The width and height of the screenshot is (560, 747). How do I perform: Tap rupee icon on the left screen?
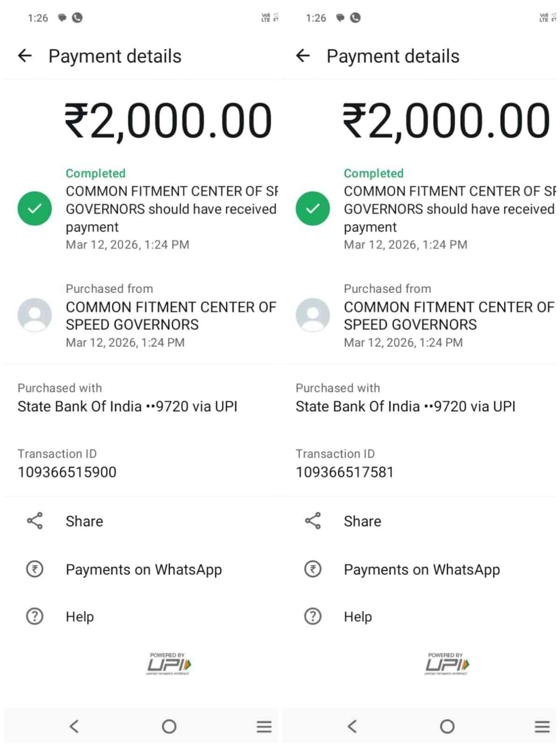tap(35, 569)
